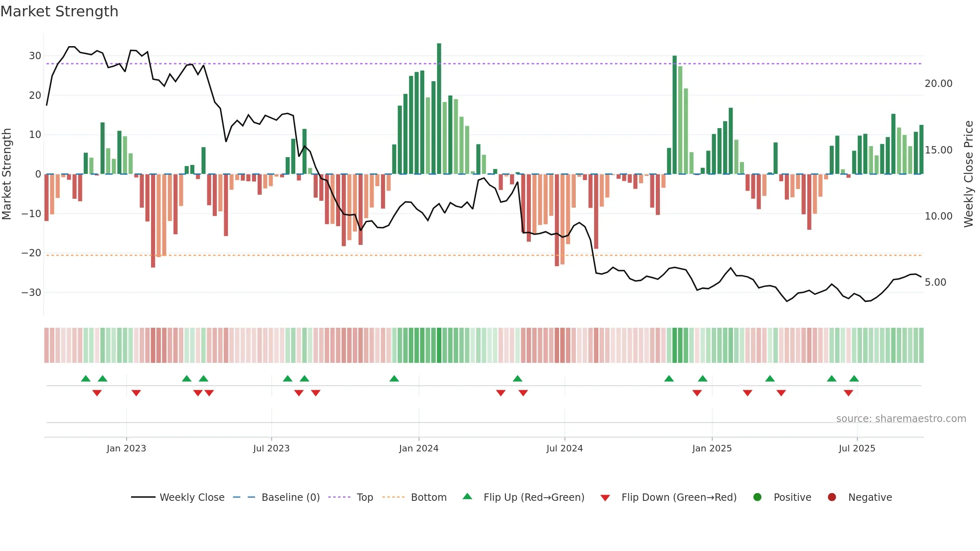This screenshot has height=551, width=980.
Task: Click the 5.00 price tick label
Action: click(x=935, y=282)
